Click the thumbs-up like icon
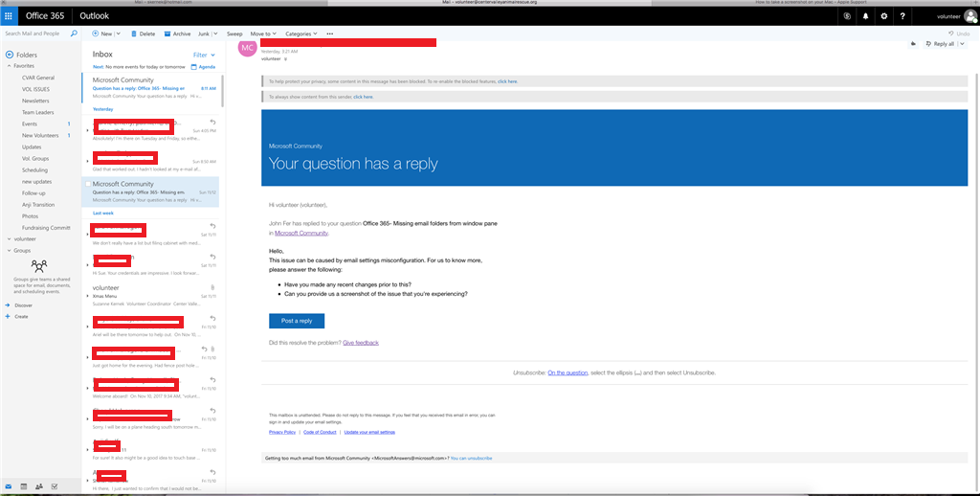 [x=913, y=44]
